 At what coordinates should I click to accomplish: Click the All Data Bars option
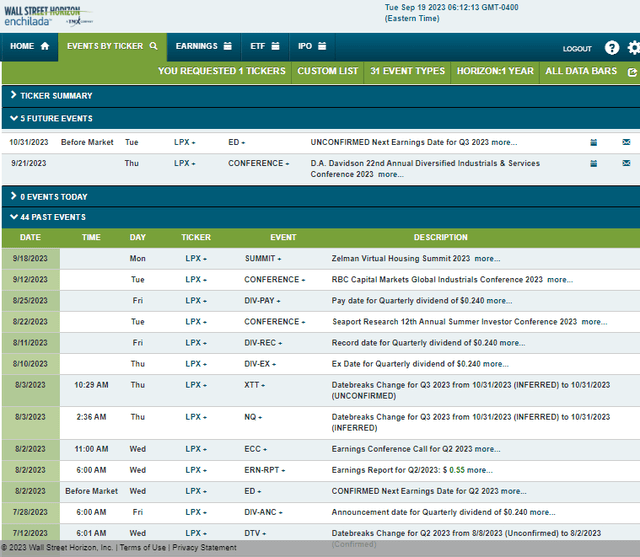click(581, 71)
